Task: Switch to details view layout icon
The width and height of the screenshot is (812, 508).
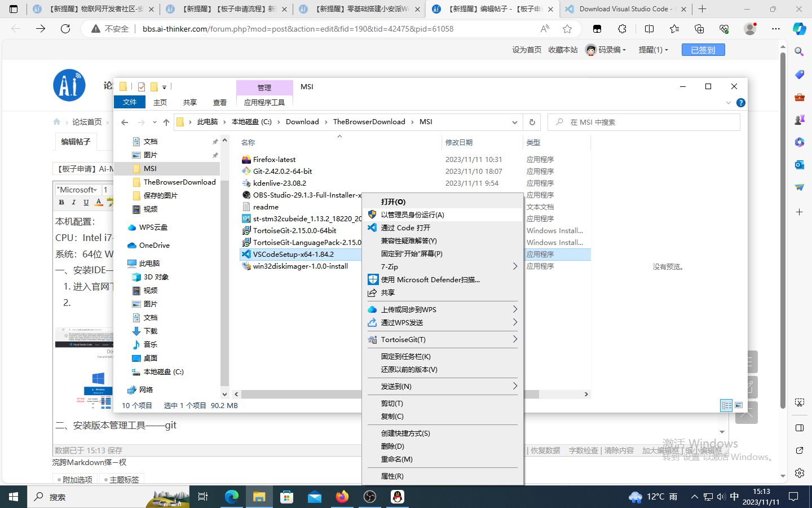Action: point(726,405)
